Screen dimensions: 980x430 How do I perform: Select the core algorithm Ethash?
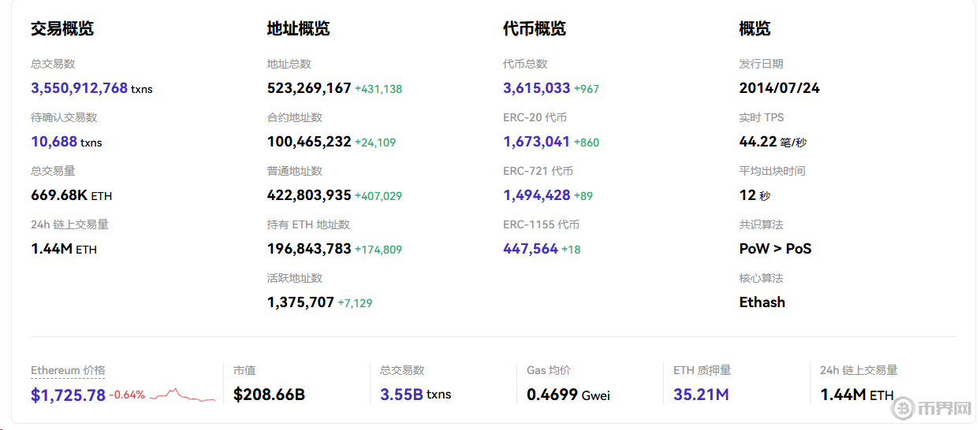pyautogui.click(x=762, y=302)
